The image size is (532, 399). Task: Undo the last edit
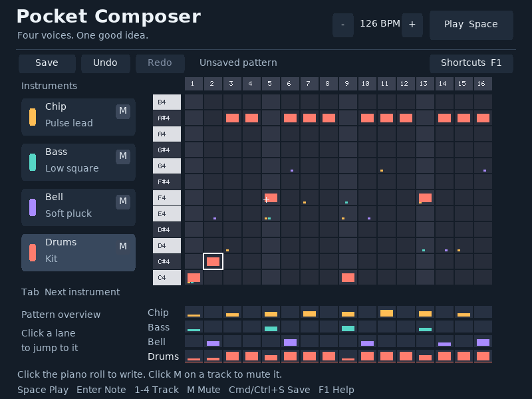click(x=106, y=63)
